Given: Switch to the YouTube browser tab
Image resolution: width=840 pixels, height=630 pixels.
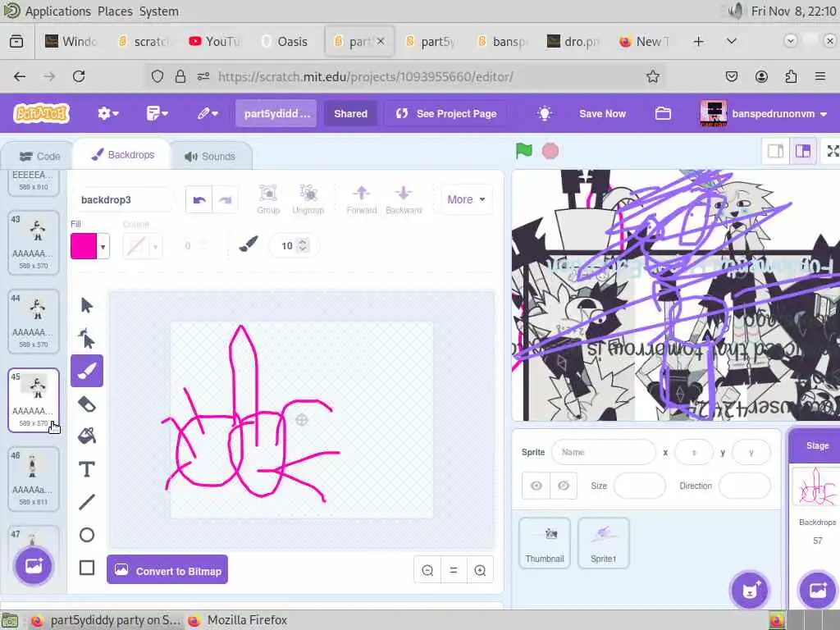Looking at the screenshot, I should click(216, 41).
